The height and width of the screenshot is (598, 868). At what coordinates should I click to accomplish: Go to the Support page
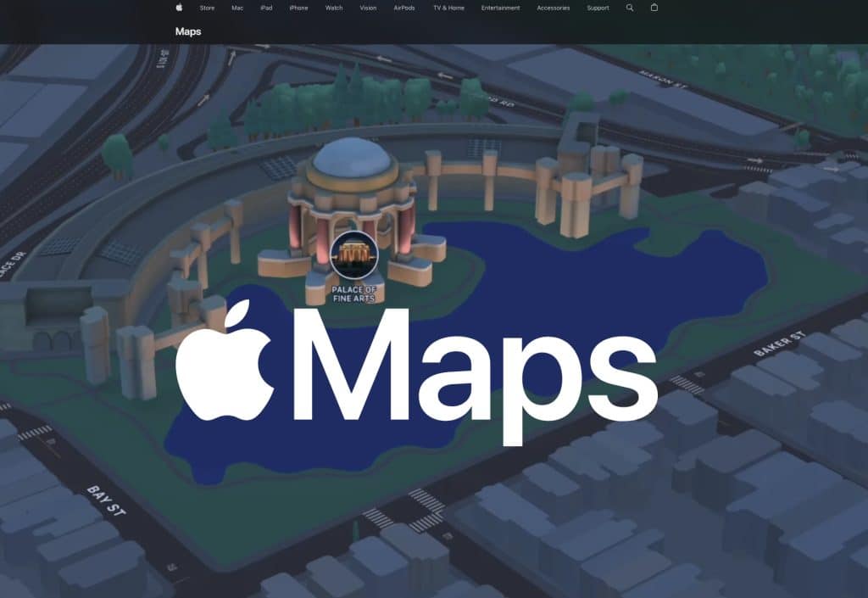click(x=598, y=8)
